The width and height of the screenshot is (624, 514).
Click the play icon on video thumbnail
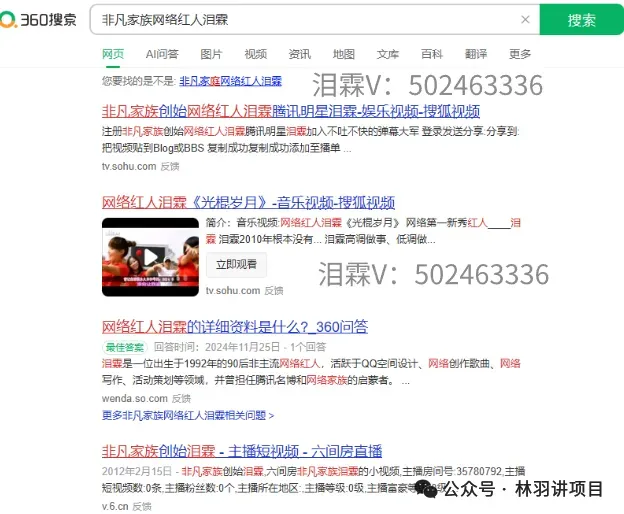pos(150,257)
